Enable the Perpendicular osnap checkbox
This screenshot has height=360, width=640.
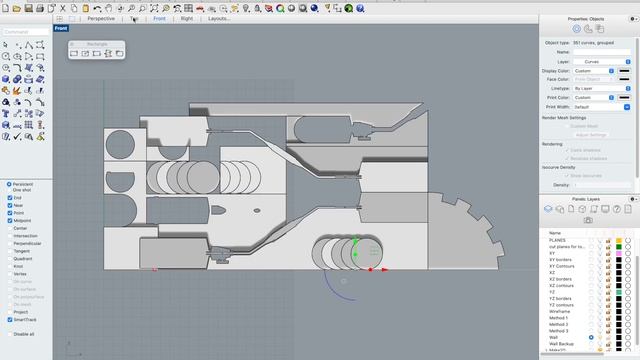pos(10,243)
